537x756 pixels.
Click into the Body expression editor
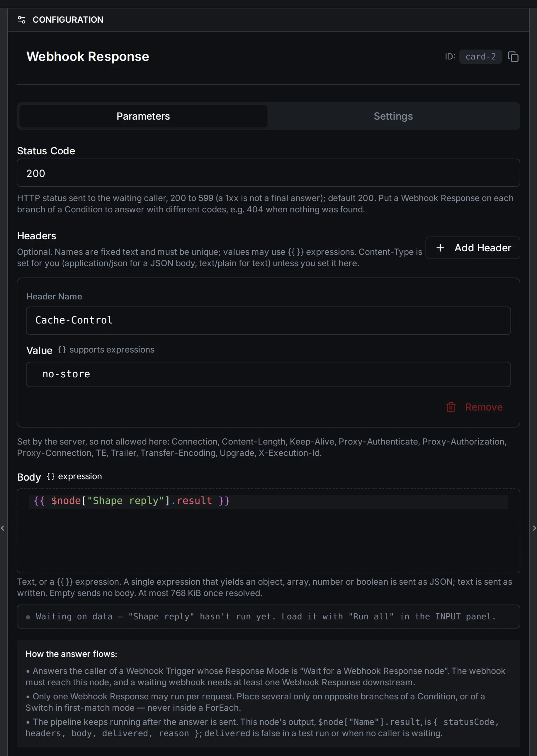coord(268,531)
